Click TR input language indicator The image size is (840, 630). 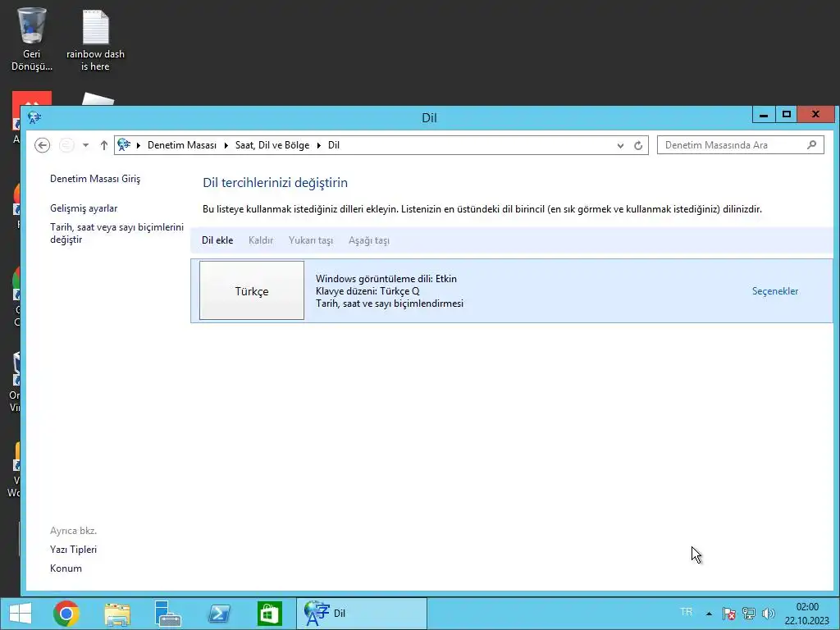[x=687, y=612]
